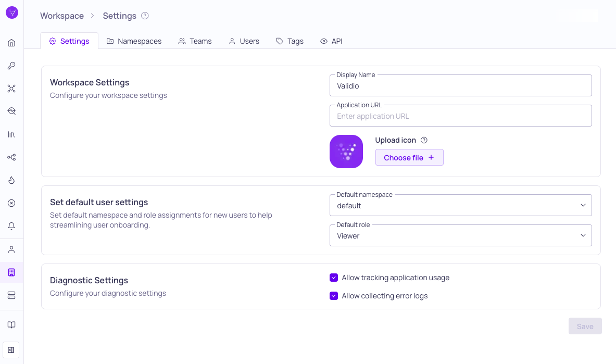Screen dimensions: 616x364
Task: Click the Application URL input field
Action: point(460,116)
